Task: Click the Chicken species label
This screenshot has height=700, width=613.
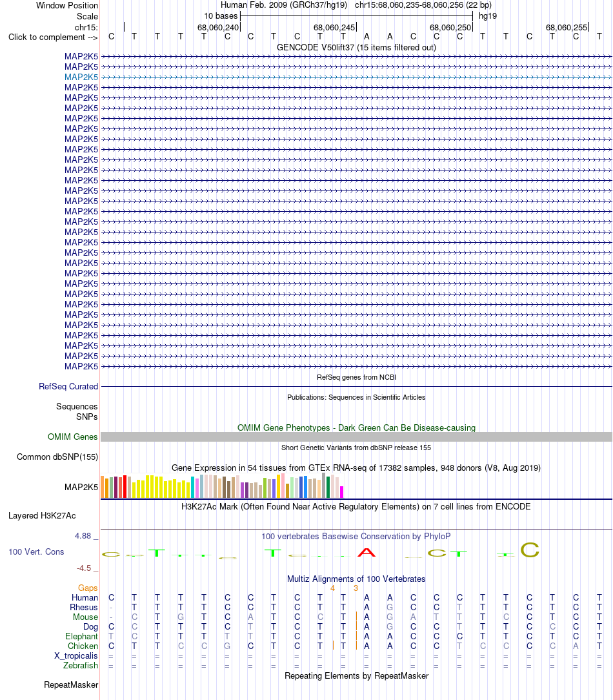Action: [83, 646]
